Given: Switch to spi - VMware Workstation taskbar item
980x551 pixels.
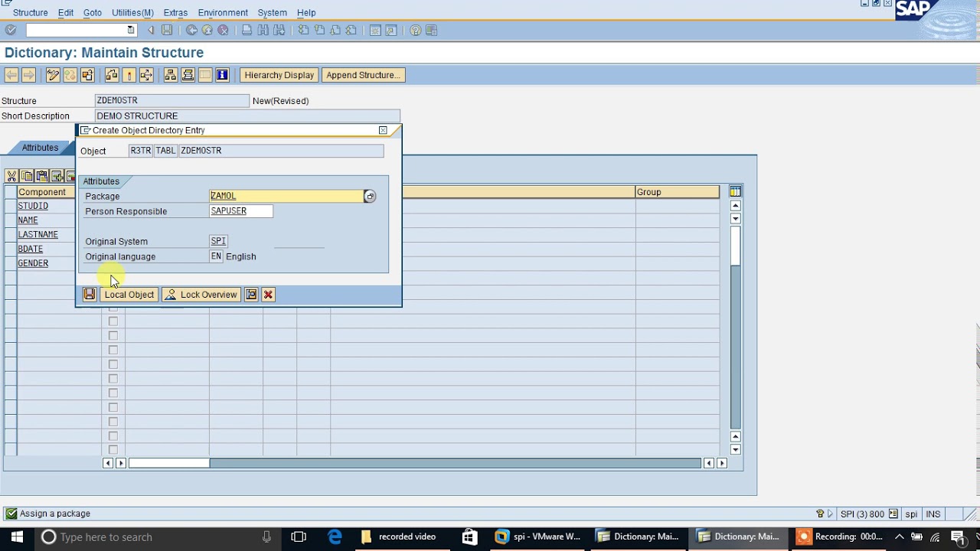Looking at the screenshot, I should 538,536.
